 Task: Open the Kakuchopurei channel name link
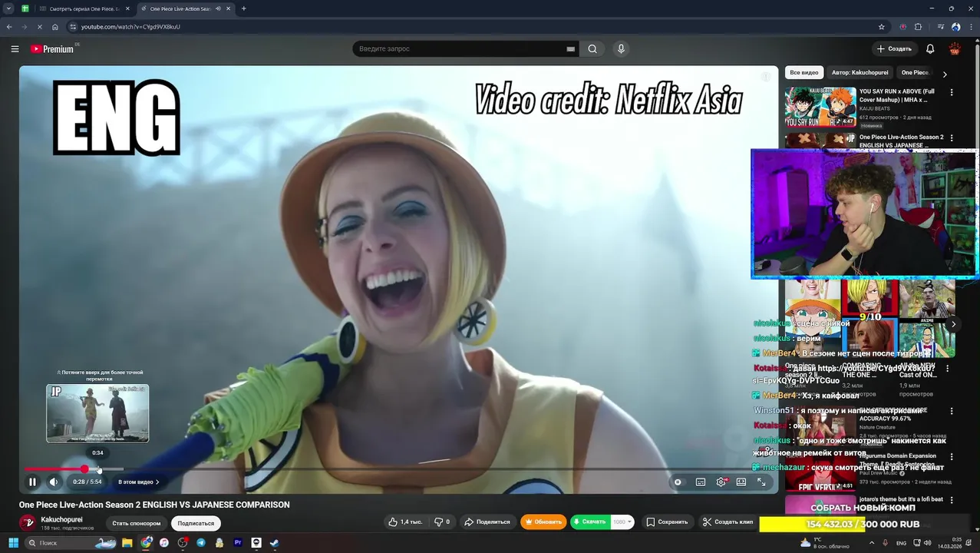[61, 519]
